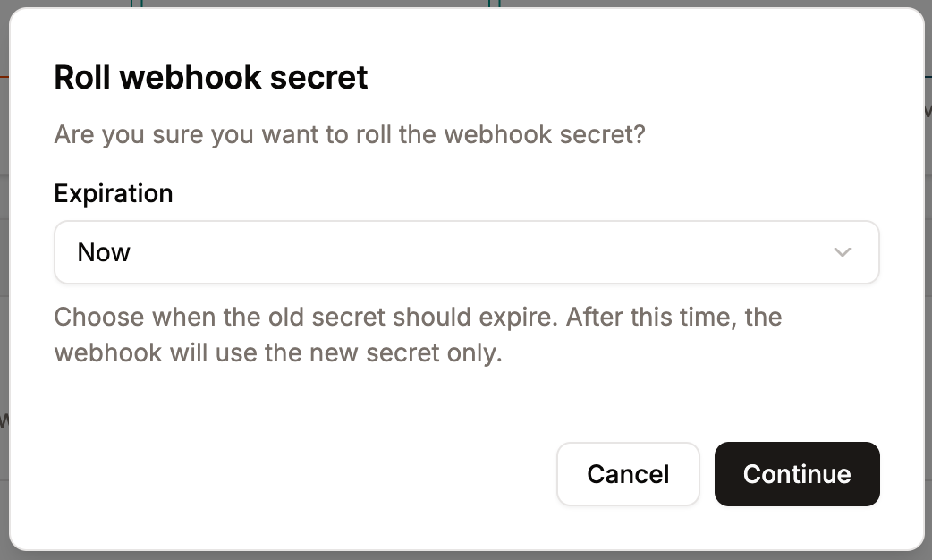Dismiss the confirmation dialog via Cancel
Viewport: 932px width, 560px height.
click(x=628, y=474)
